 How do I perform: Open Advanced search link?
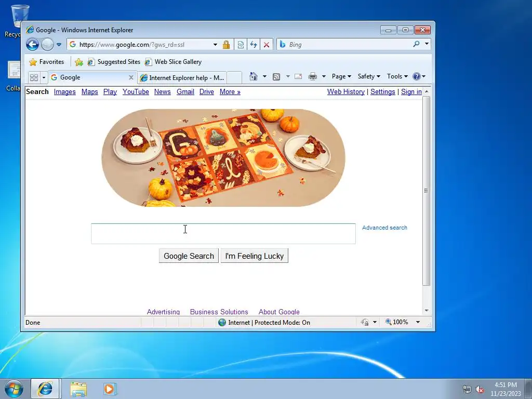point(384,228)
